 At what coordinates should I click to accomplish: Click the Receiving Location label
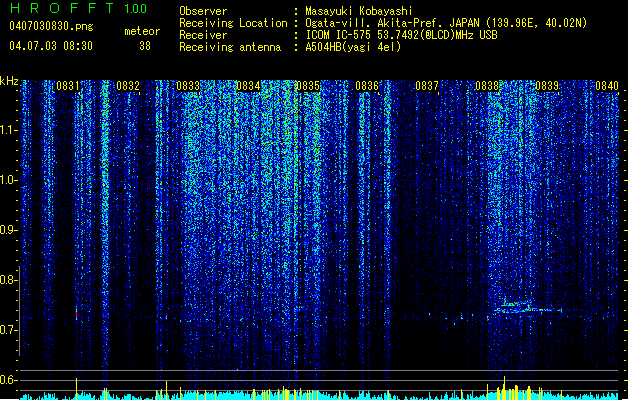(233, 23)
